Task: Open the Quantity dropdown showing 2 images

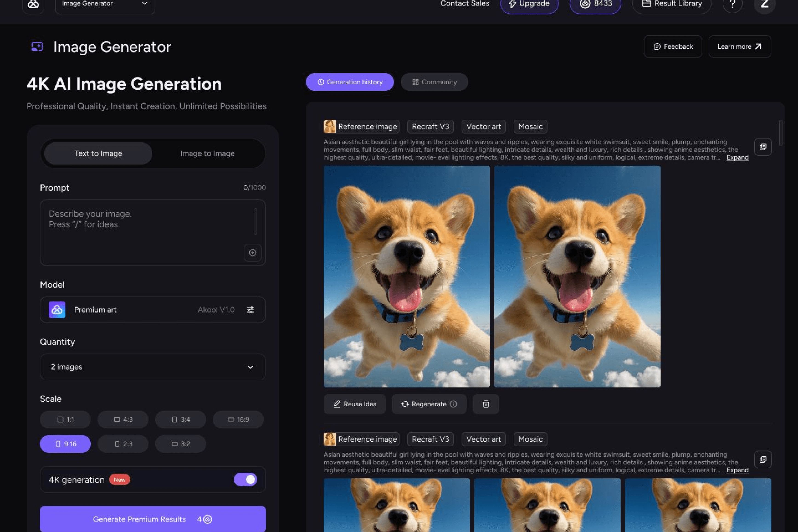Action: coord(153,367)
